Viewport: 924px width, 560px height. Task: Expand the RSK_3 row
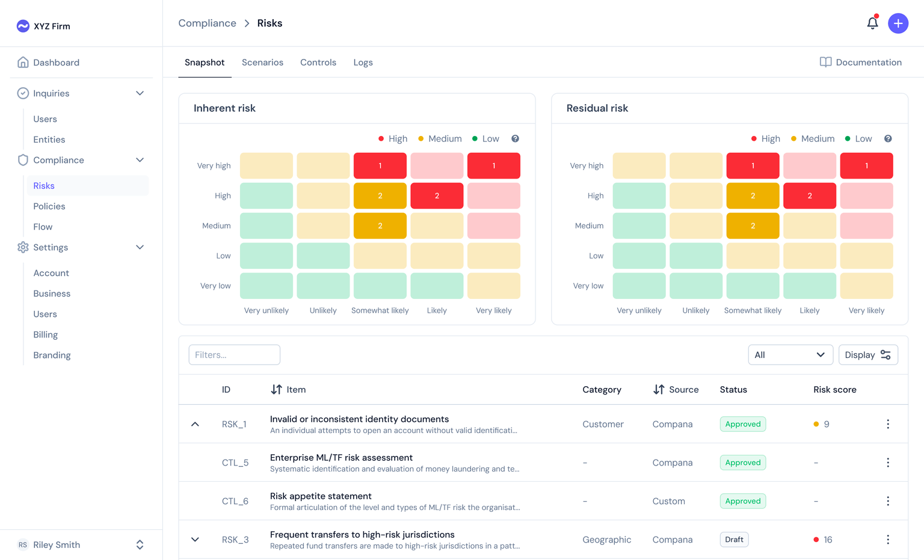(x=195, y=540)
